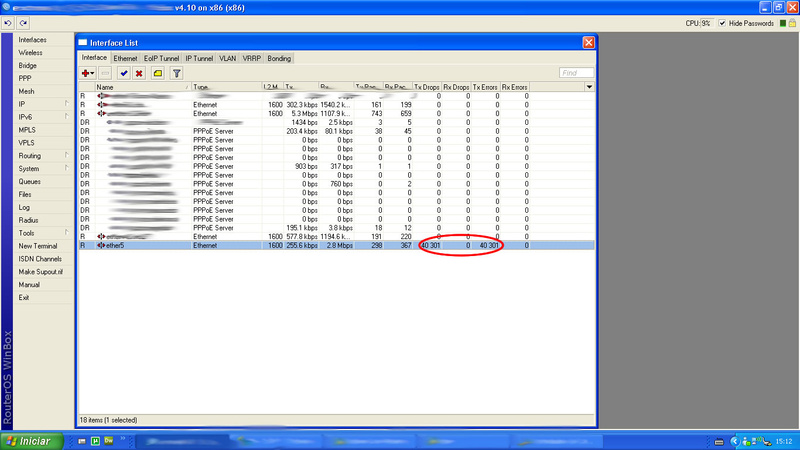Switch to the EoIP Tunnel tab
The image size is (800, 450).
[x=161, y=58]
